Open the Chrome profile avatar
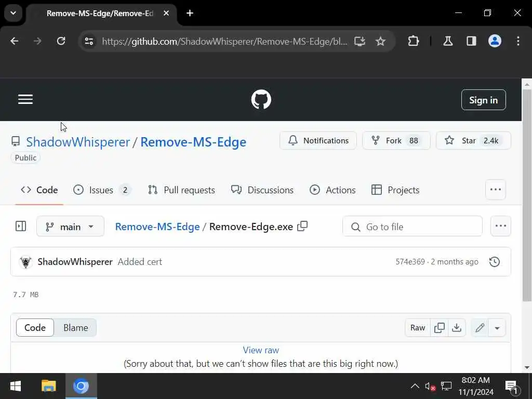Viewport: 532px width, 399px height. click(495, 41)
